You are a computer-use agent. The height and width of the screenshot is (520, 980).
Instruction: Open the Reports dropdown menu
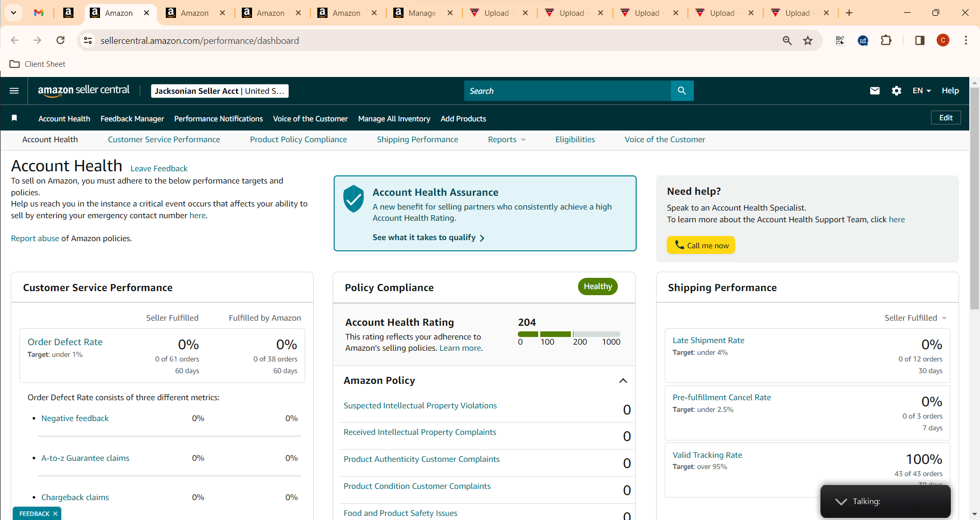pos(507,140)
